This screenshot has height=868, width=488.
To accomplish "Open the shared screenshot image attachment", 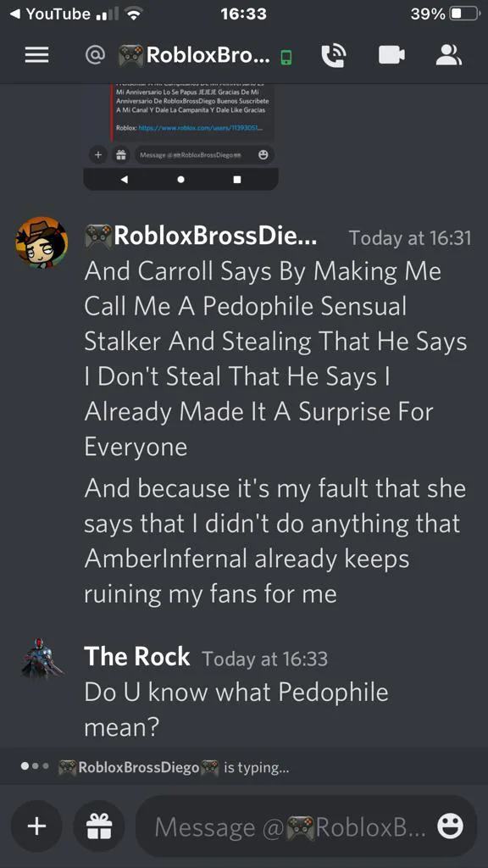I will (181, 136).
